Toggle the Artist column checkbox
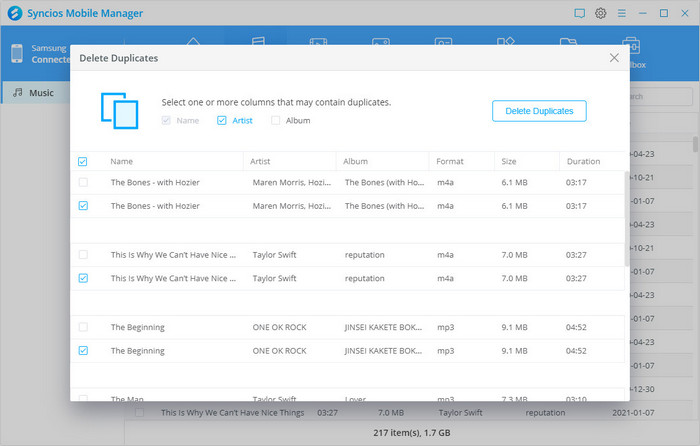 tap(221, 121)
